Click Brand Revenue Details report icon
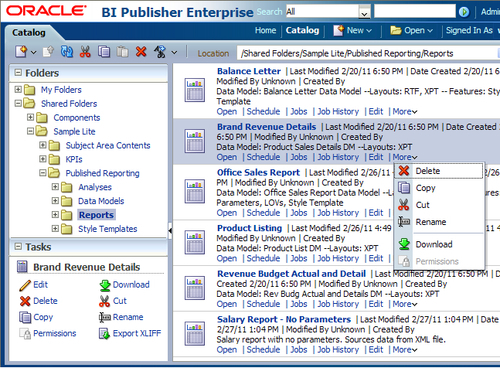This screenshot has width=500, height=368. click(x=195, y=141)
